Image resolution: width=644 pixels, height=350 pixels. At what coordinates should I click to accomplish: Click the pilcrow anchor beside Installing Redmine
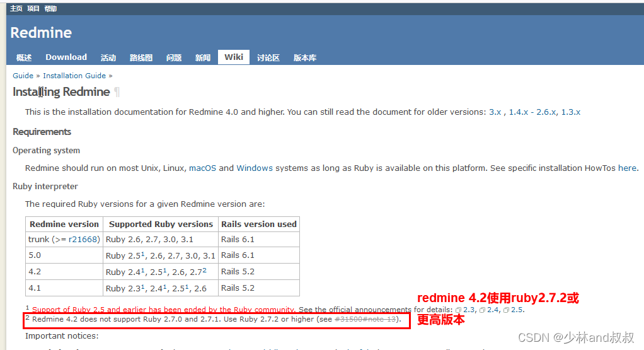click(117, 92)
